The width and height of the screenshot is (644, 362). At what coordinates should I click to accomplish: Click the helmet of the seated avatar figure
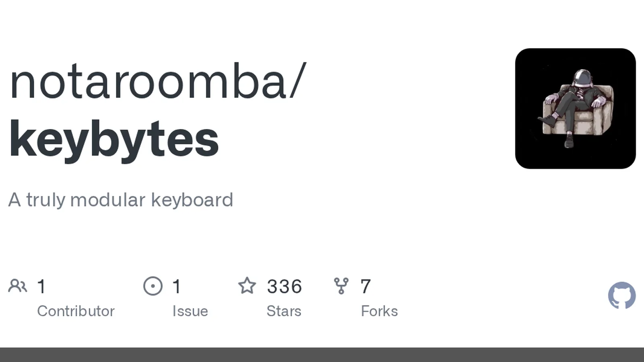click(x=582, y=77)
